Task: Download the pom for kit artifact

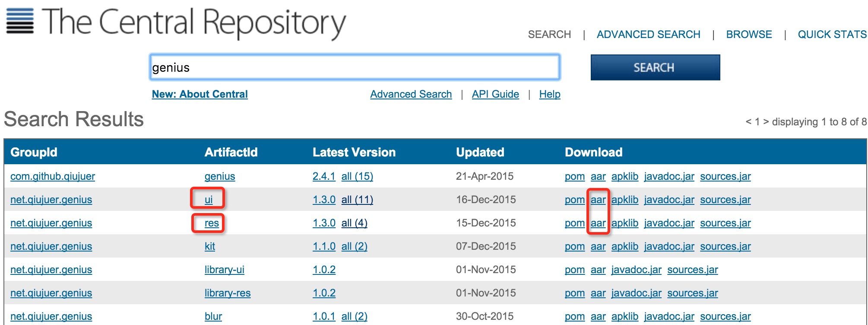Action: point(574,246)
